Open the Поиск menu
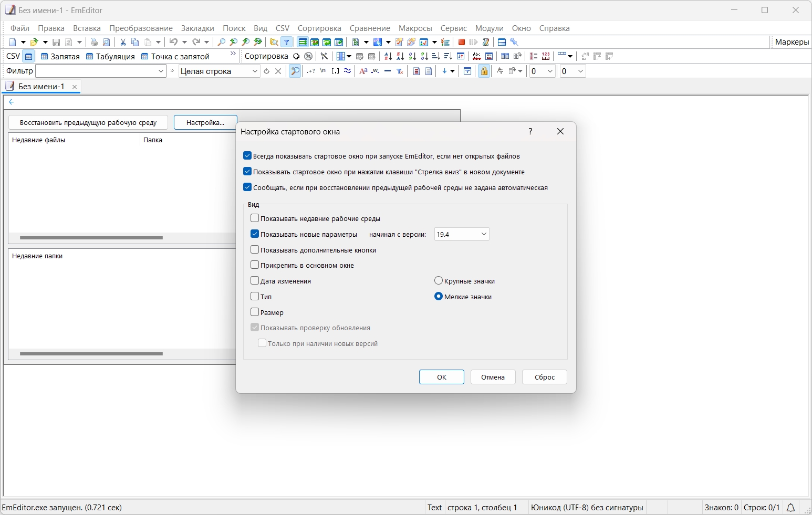 click(234, 28)
